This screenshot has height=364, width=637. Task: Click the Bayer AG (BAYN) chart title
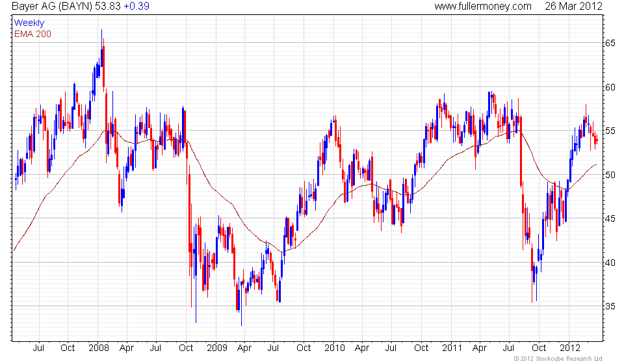52,6
